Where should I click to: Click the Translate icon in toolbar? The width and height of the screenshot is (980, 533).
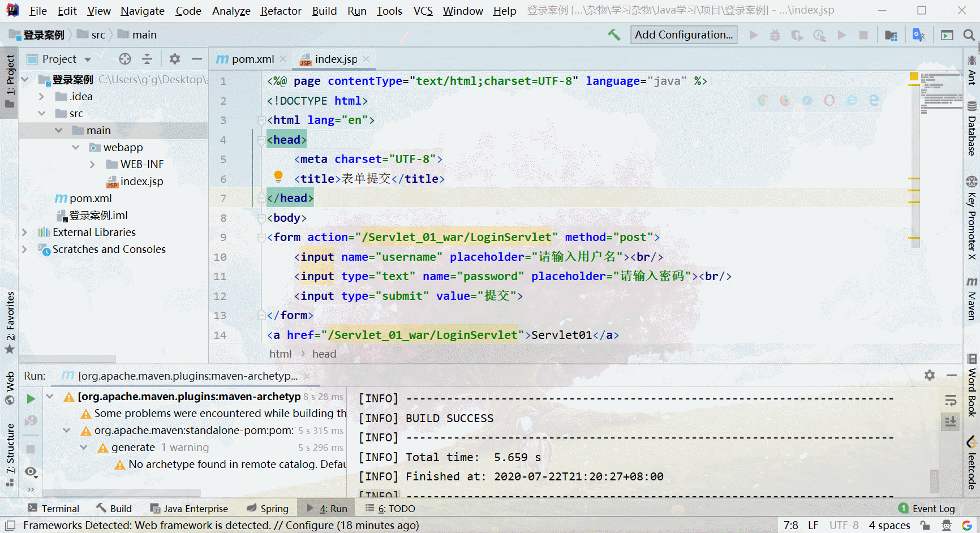coord(919,35)
